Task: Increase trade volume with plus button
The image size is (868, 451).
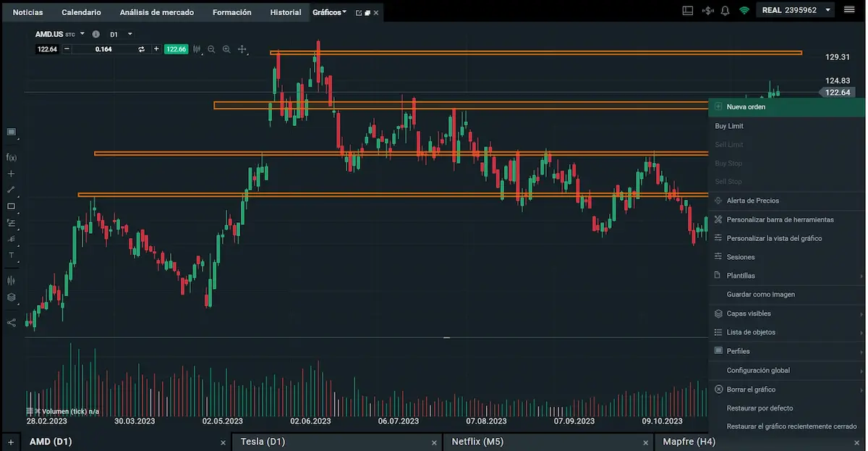Action: [x=156, y=49]
